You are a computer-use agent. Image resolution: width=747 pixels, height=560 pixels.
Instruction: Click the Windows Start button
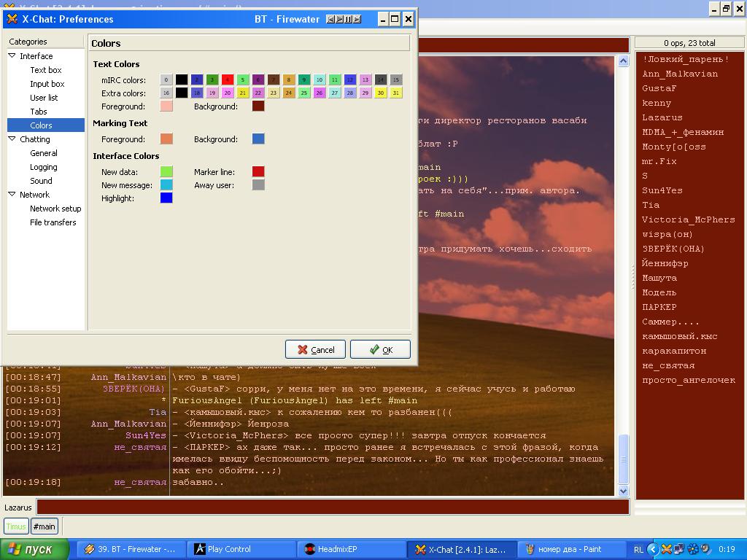(x=35, y=549)
